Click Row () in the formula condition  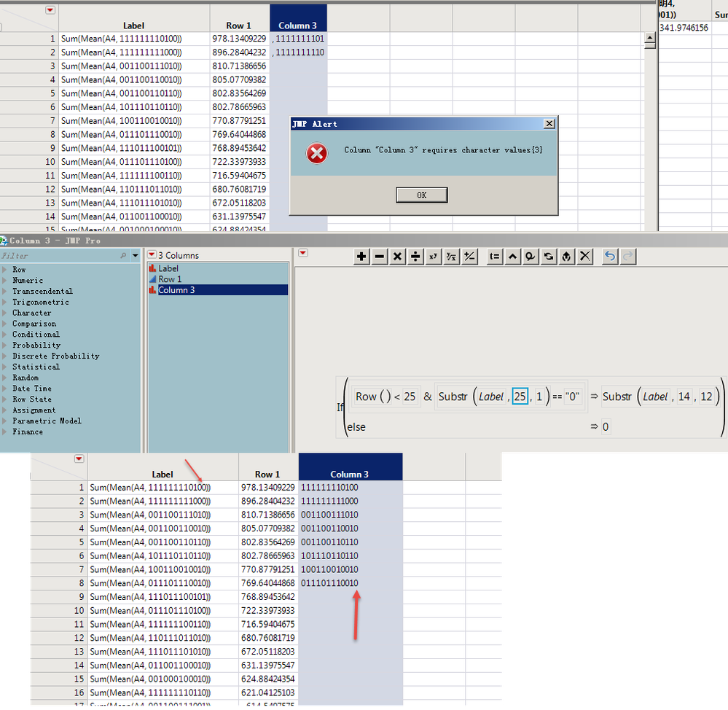click(x=373, y=397)
